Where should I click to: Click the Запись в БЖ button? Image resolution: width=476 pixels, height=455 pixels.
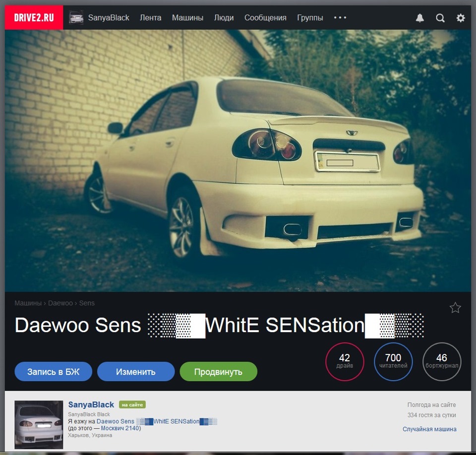(53, 371)
